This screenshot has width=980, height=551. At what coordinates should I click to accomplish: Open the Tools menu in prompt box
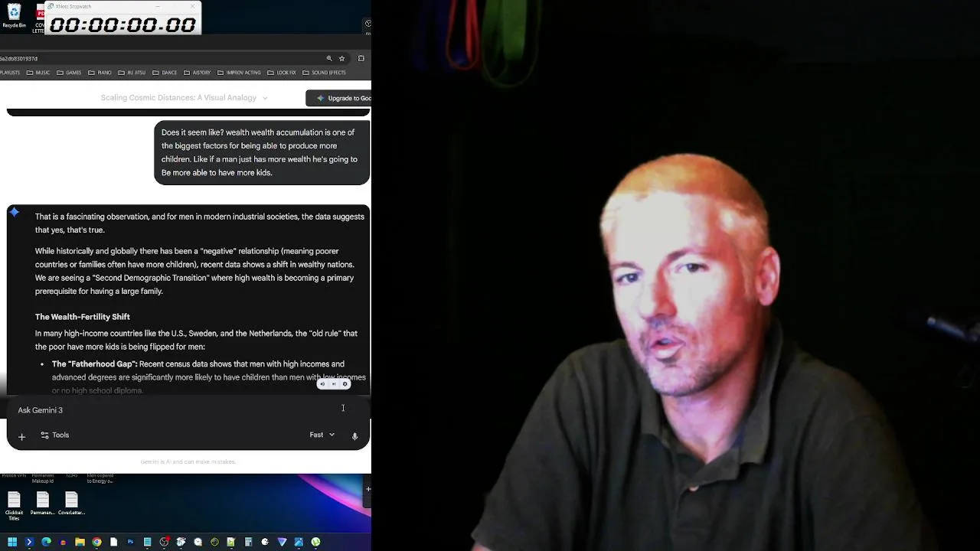click(54, 435)
